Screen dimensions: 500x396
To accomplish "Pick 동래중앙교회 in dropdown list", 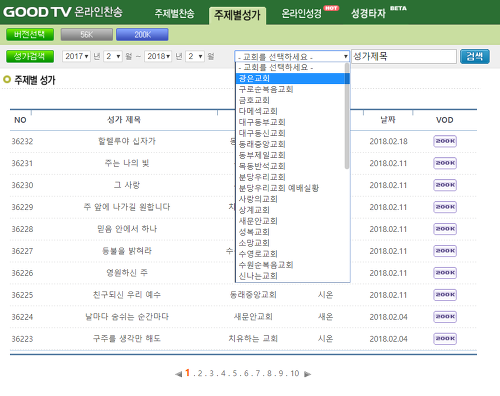I will coord(290,144).
